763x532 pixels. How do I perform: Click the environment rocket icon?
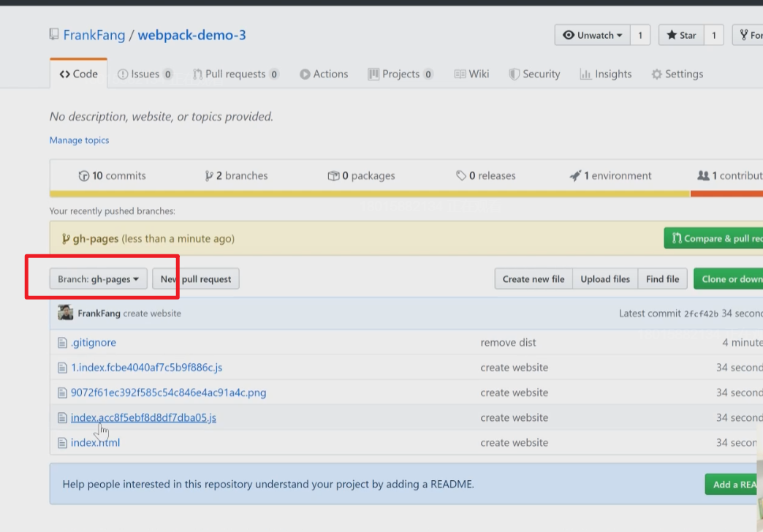(x=575, y=175)
